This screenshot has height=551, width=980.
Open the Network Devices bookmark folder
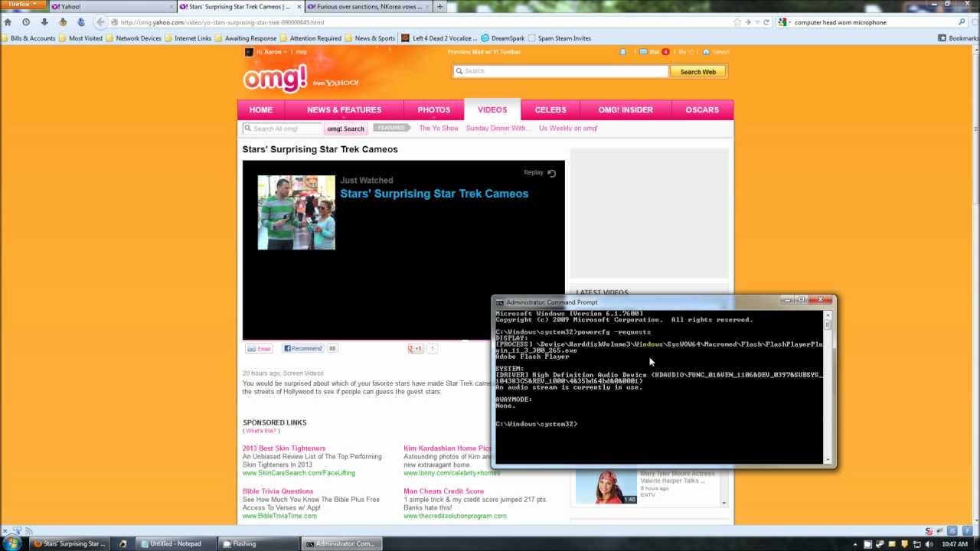pyautogui.click(x=134, y=38)
